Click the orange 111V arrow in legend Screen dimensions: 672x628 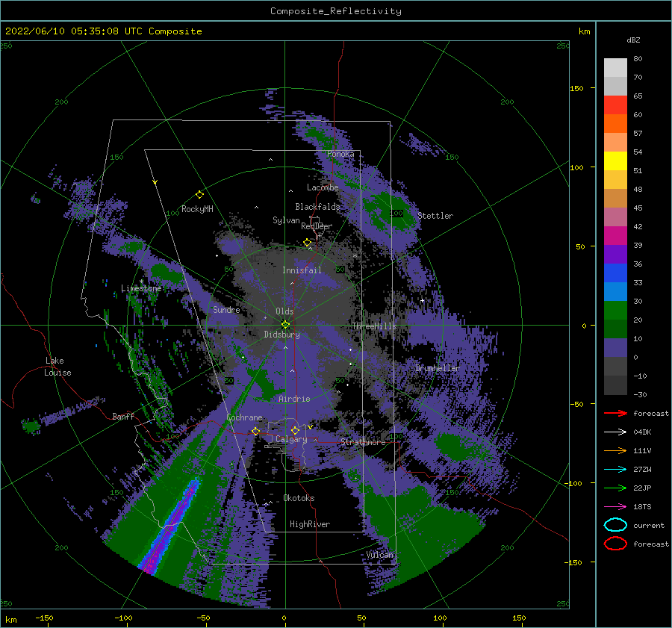(x=615, y=450)
